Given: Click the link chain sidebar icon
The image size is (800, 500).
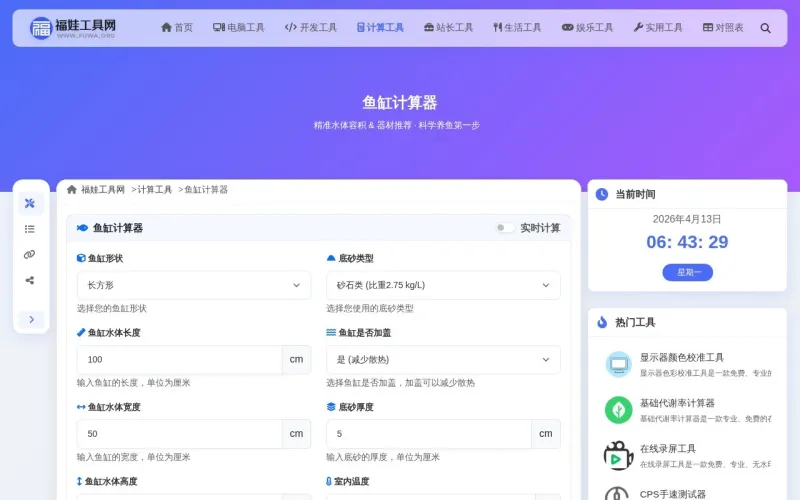Looking at the screenshot, I should click(30, 255).
